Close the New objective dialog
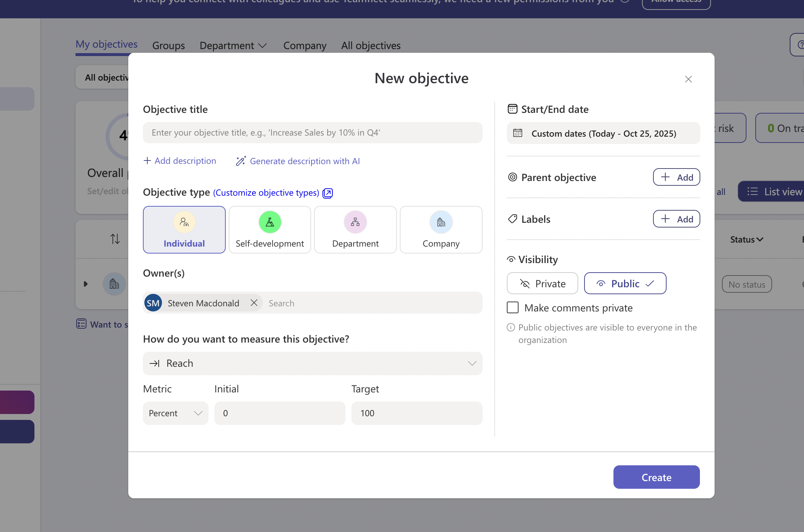Image resolution: width=804 pixels, height=532 pixels. pyautogui.click(x=688, y=79)
